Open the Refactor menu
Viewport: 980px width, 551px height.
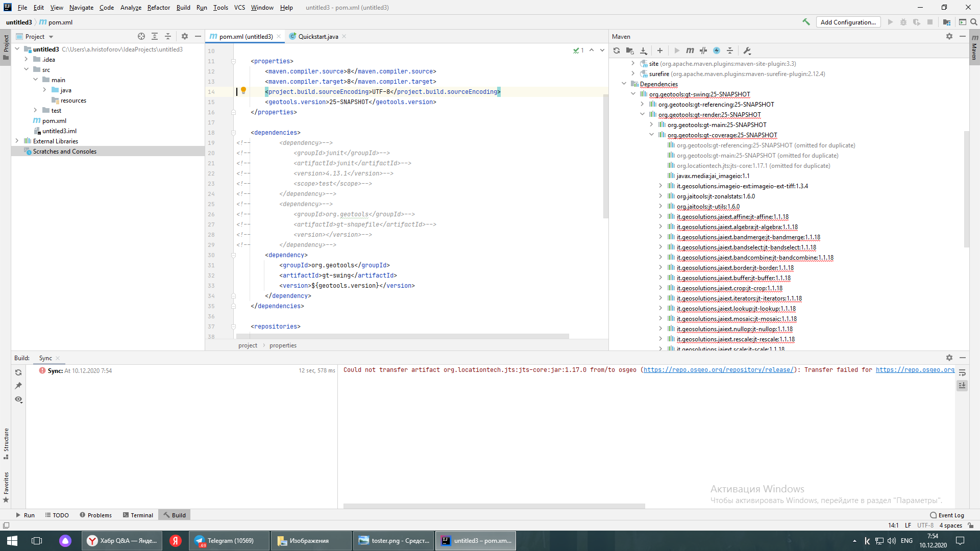coord(159,7)
